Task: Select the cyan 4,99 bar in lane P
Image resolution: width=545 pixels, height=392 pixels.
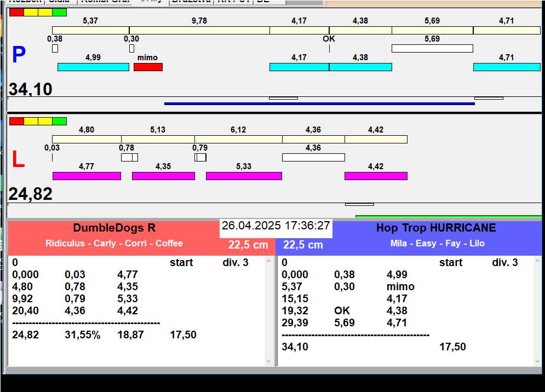Action: (x=93, y=67)
